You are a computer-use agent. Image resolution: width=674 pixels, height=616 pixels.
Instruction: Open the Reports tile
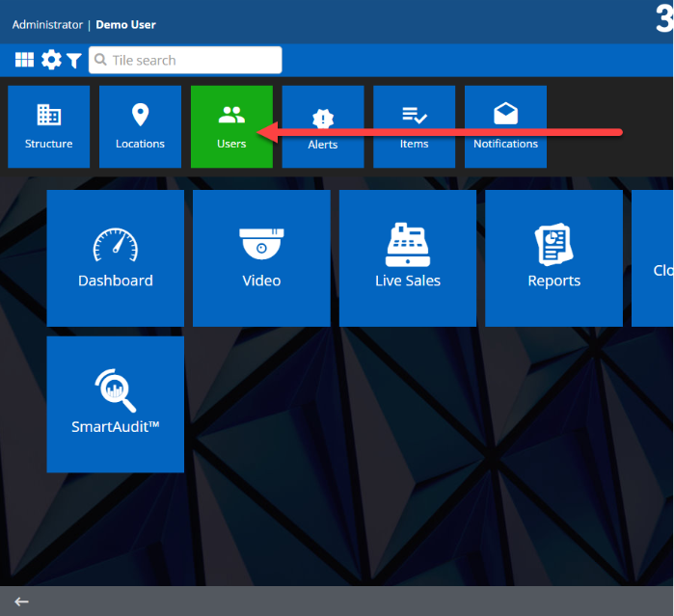[x=553, y=257]
